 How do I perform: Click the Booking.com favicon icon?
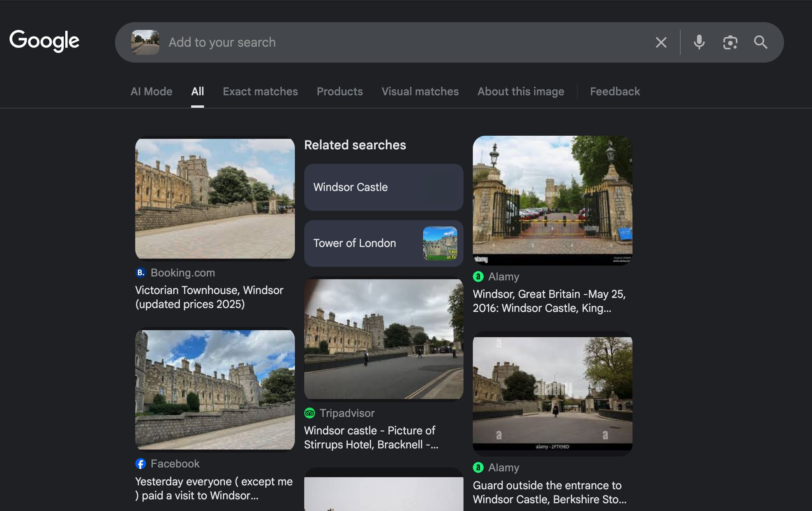pyautogui.click(x=141, y=273)
